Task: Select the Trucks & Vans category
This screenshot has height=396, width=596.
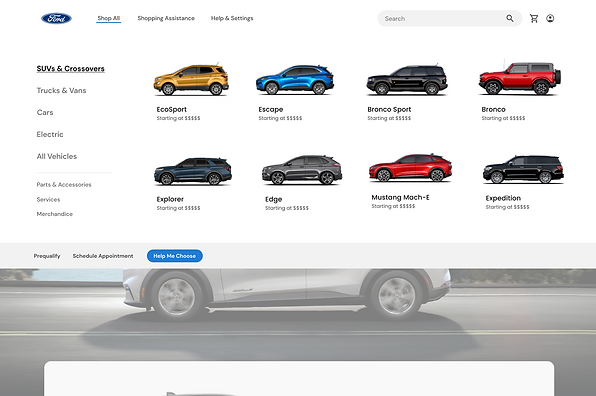Action: point(62,90)
